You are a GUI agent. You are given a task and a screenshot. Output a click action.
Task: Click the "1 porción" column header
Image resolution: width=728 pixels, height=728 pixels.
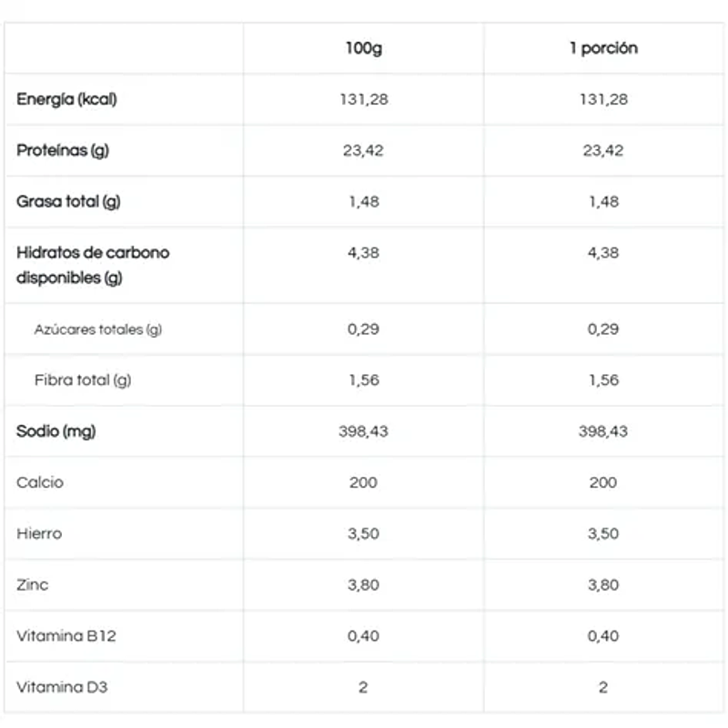tap(603, 48)
